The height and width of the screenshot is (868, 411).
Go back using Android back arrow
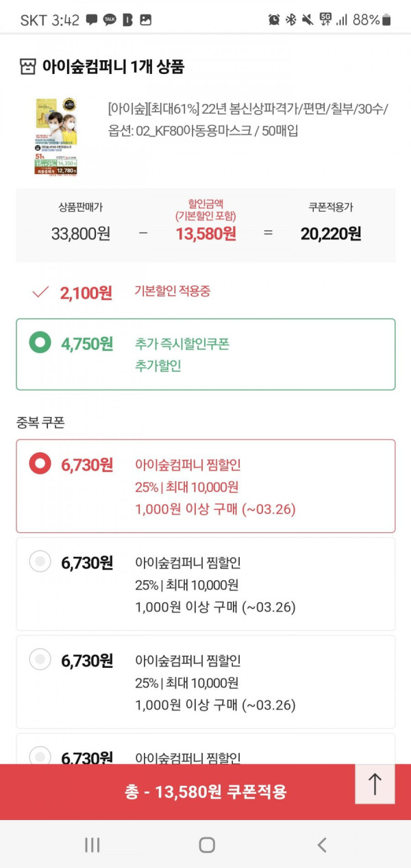[x=322, y=845]
